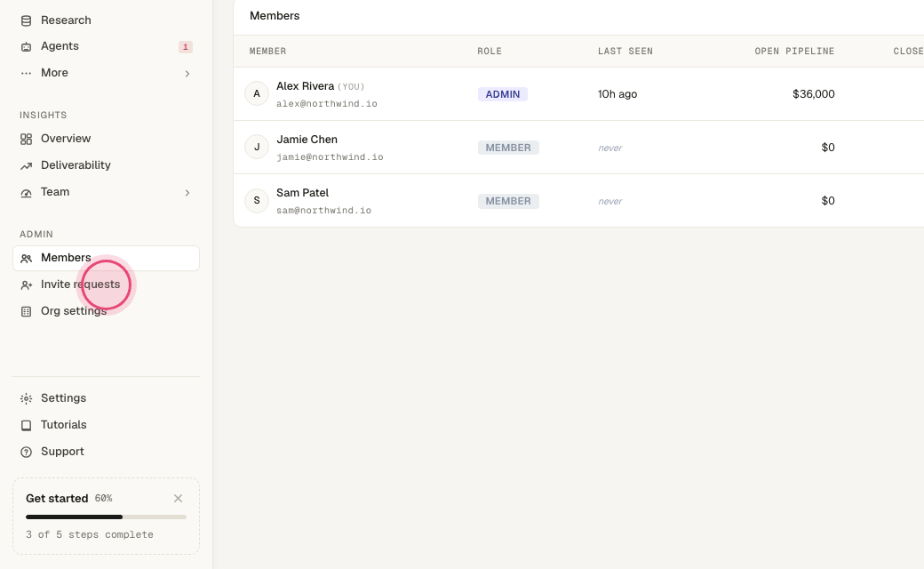Click the Support question mark icon

click(x=26, y=452)
